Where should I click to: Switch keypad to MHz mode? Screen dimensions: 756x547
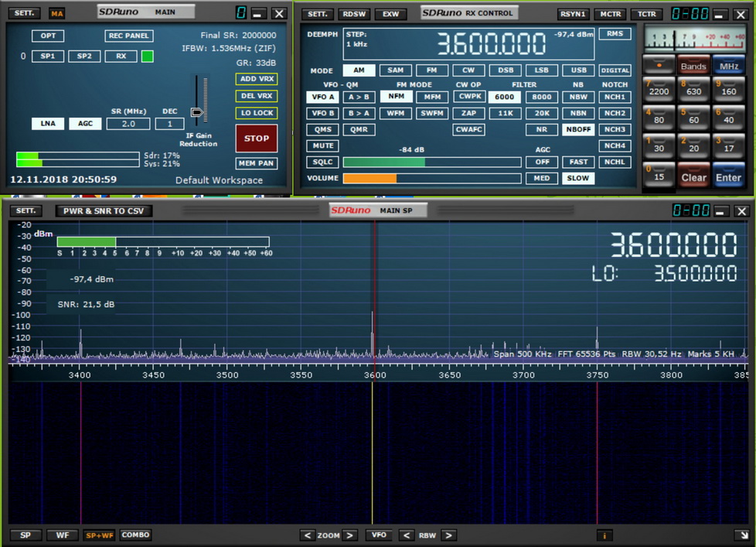[728, 65]
